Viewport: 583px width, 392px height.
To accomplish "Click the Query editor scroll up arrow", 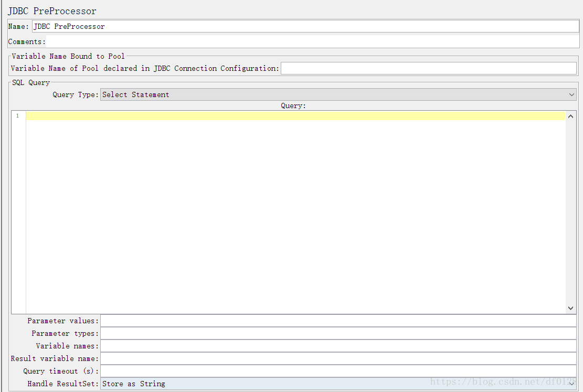I will 571,116.
